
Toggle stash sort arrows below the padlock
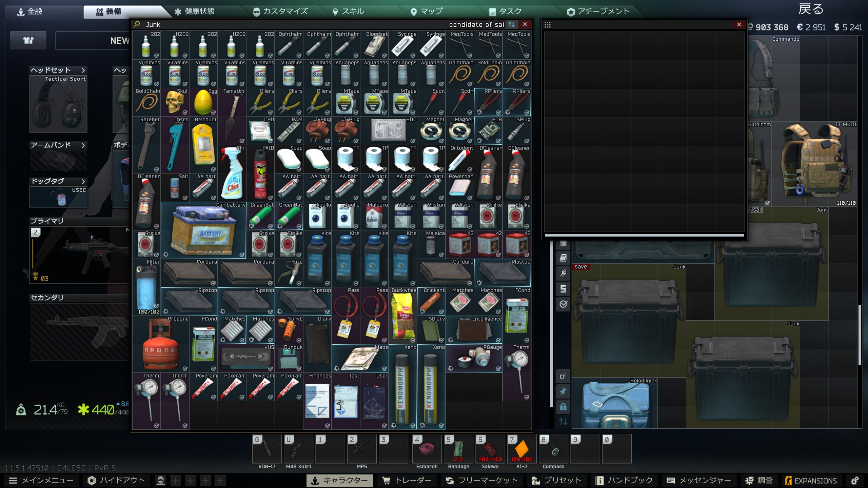coord(563,422)
